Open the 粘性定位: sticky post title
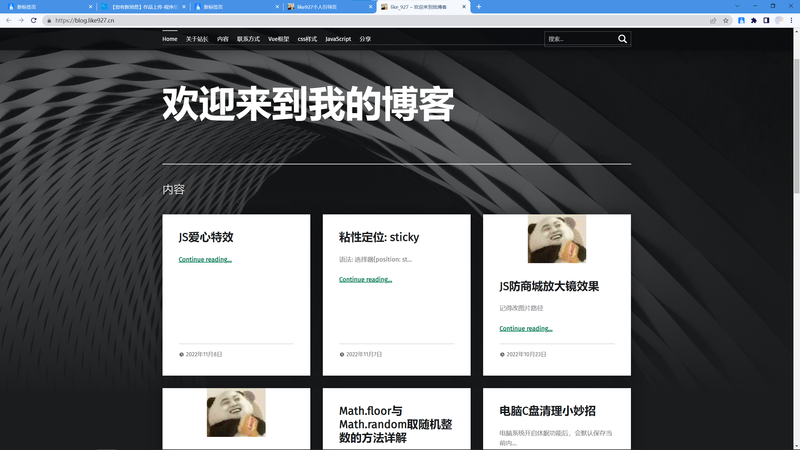 379,237
